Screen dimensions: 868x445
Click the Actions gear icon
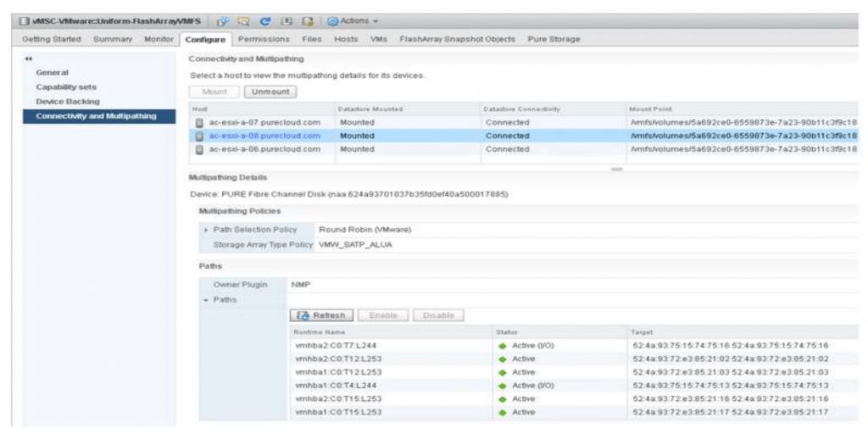[332, 21]
